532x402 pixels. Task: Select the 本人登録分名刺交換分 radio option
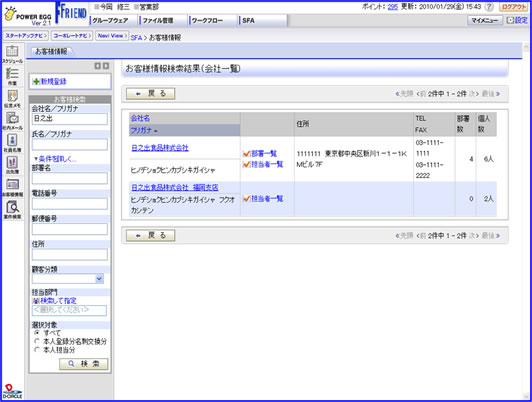pyautogui.click(x=37, y=341)
